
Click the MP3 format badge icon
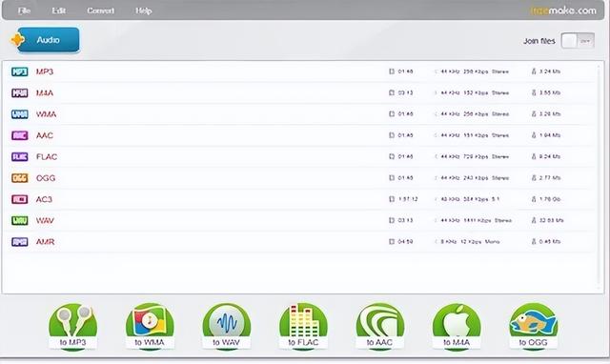click(19, 71)
